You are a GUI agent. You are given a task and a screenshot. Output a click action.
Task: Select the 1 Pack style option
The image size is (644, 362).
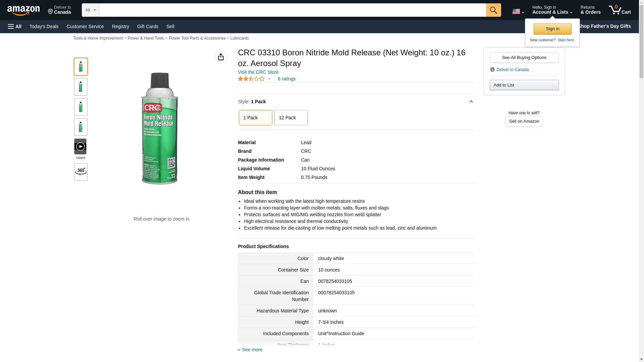pos(255,118)
